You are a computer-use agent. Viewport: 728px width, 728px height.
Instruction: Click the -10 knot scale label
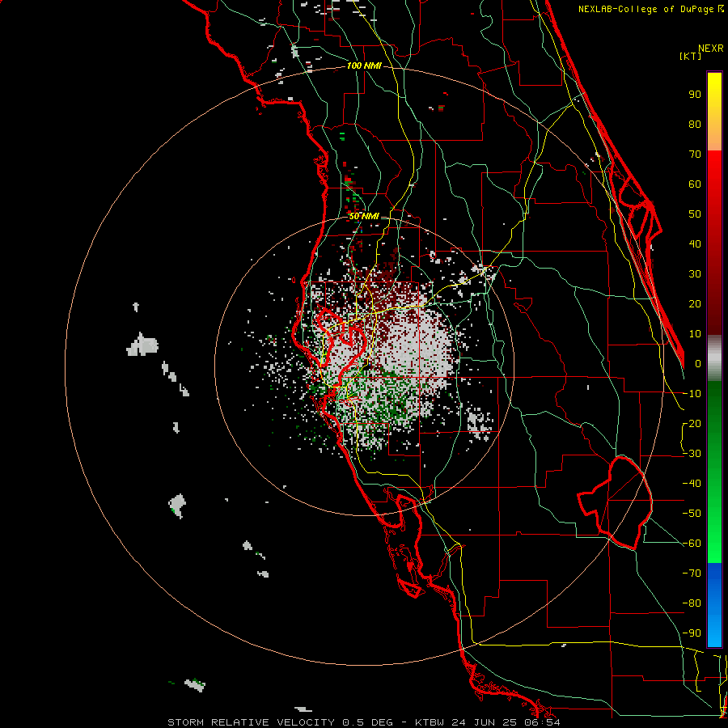coord(692,394)
